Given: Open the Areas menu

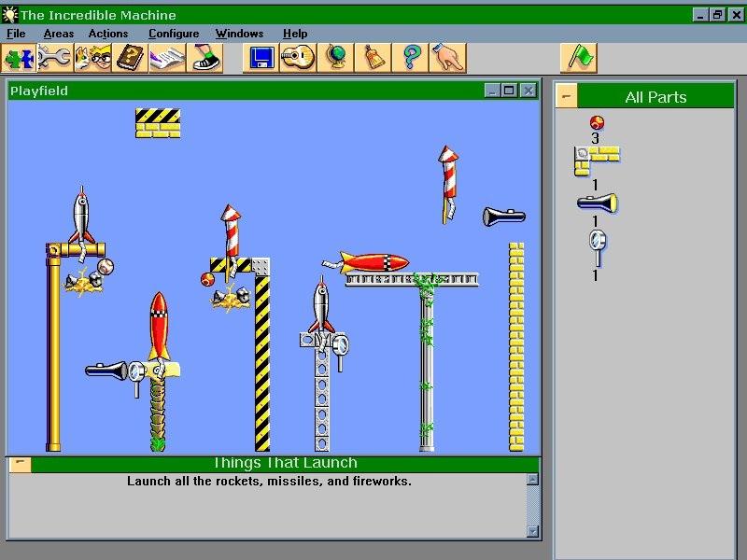Looking at the screenshot, I should coord(58,34).
